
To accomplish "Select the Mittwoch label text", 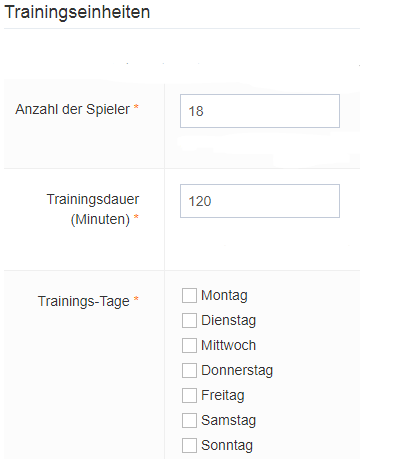I will coord(229,345).
